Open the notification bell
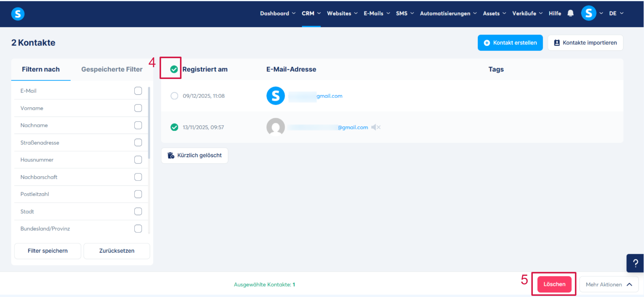 click(571, 13)
